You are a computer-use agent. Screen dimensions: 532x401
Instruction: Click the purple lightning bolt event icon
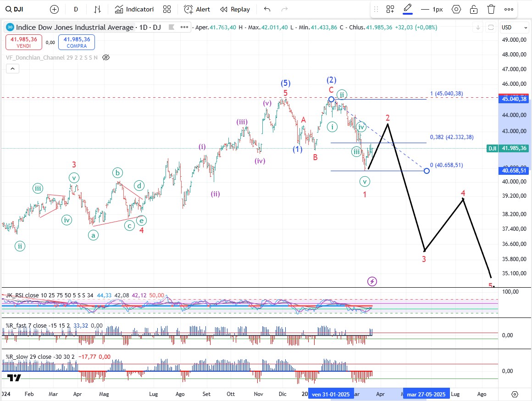[x=372, y=281]
